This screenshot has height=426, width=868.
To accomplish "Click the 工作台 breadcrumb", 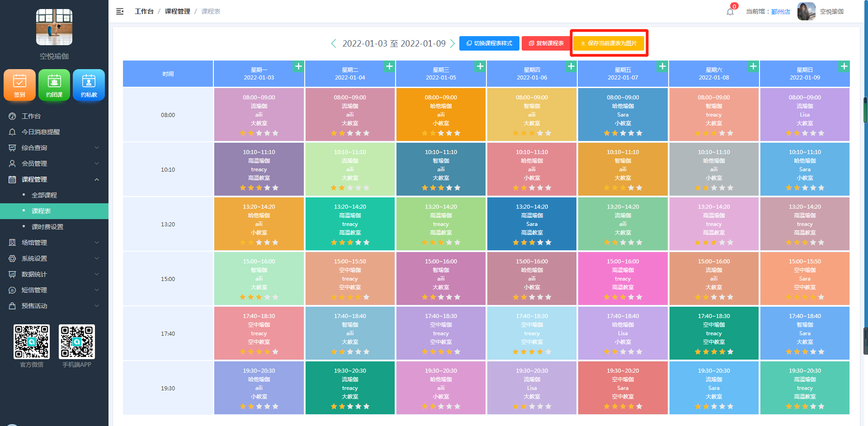I will click(x=144, y=11).
